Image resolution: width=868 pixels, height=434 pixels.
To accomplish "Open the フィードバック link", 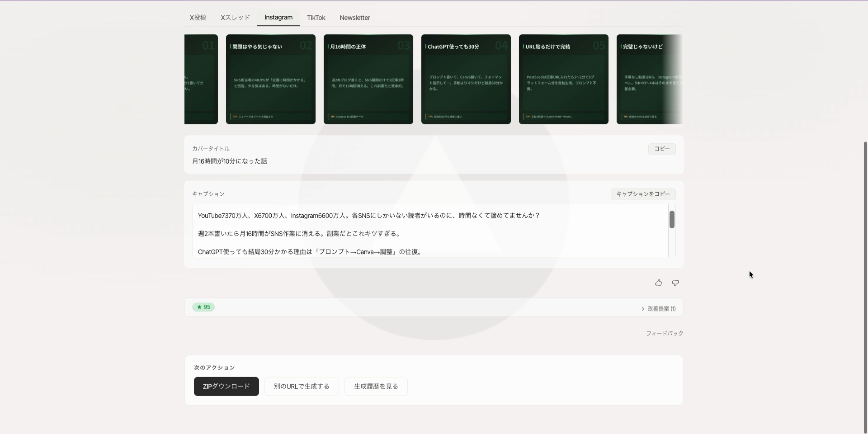I will [664, 334].
